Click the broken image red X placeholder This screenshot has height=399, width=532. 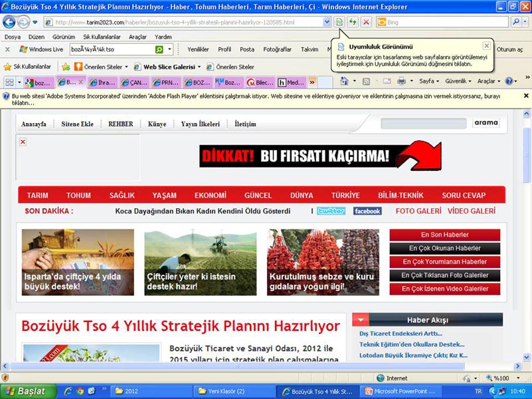coord(23,142)
